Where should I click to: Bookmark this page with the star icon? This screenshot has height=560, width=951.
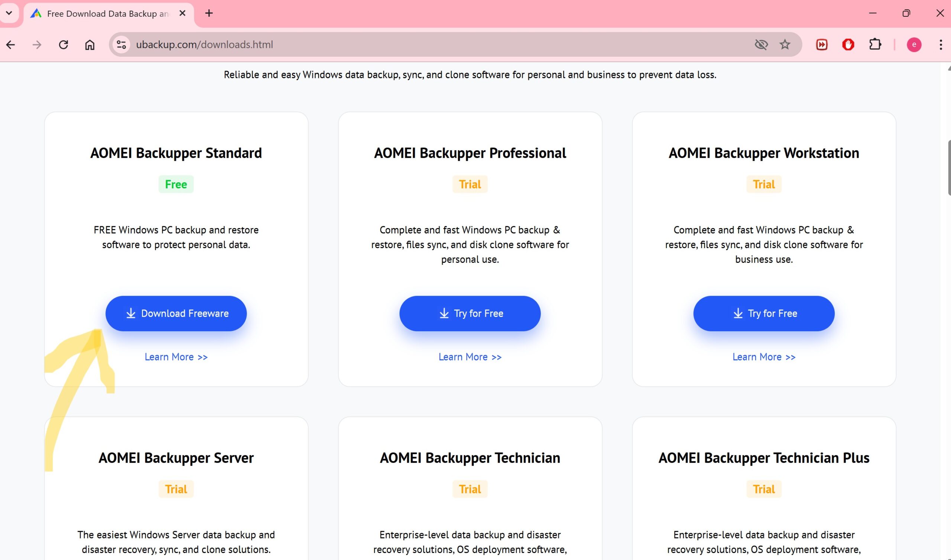click(x=785, y=45)
